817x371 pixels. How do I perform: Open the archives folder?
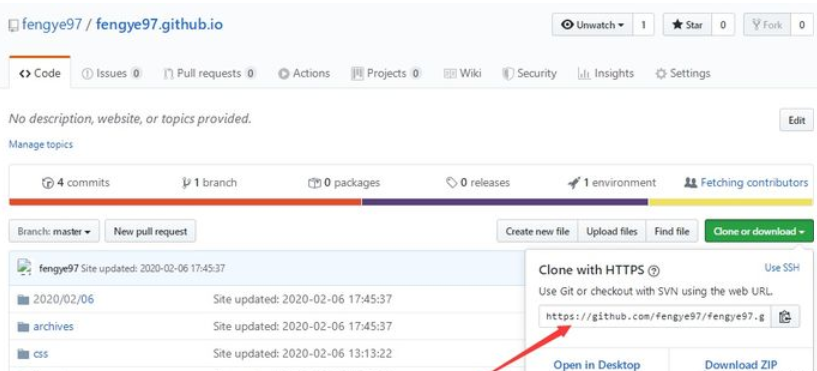point(53,327)
